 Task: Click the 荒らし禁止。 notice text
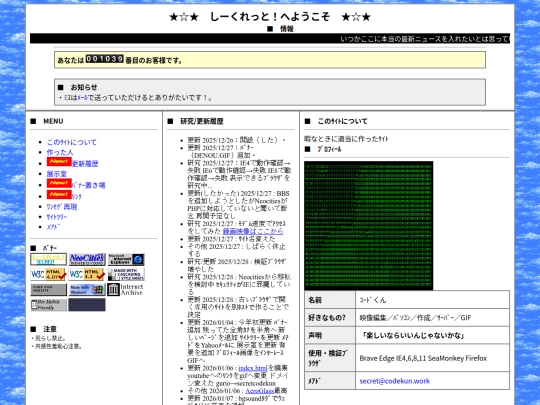(49, 339)
